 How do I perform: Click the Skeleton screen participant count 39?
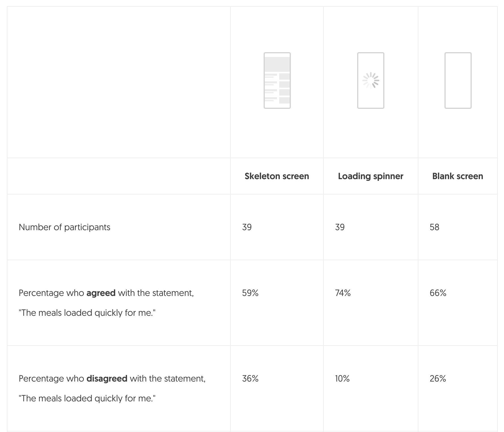tap(247, 227)
